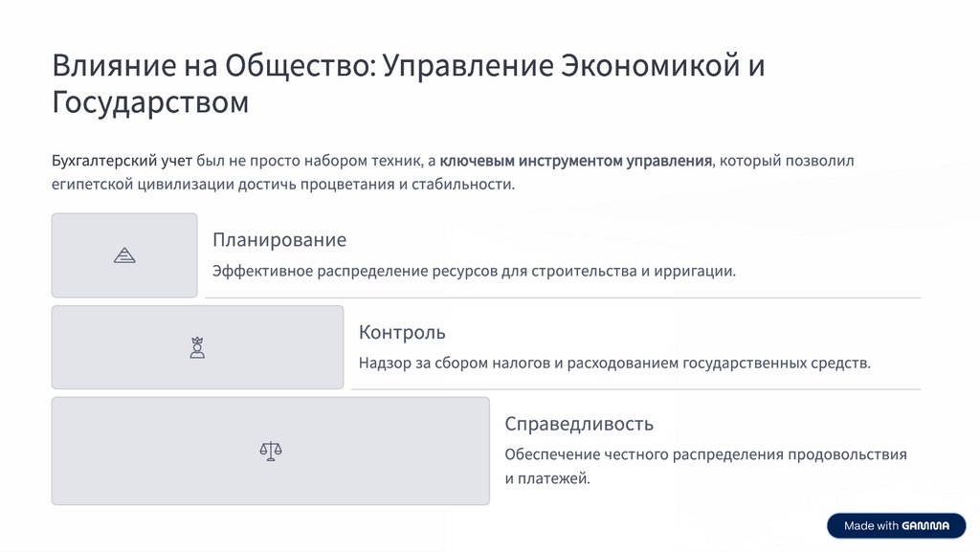Click the balance scales icon beside Справедливость

[271, 451]
